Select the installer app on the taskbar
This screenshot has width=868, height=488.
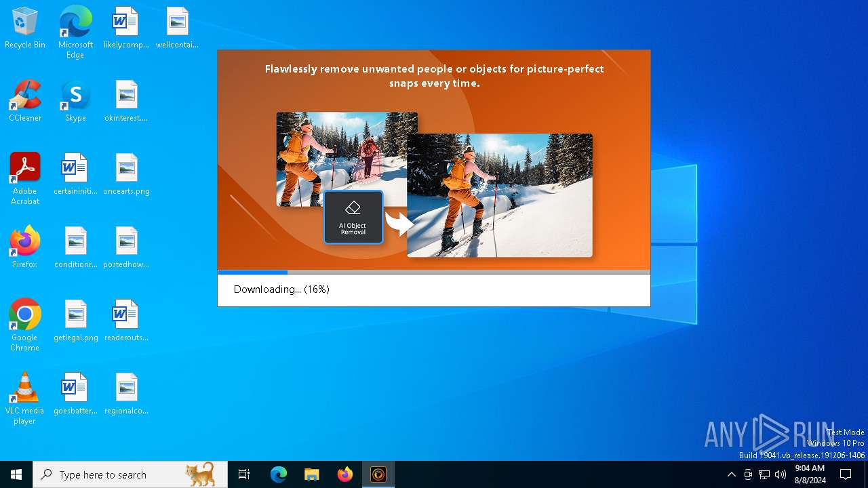click(x=378, y=474)
